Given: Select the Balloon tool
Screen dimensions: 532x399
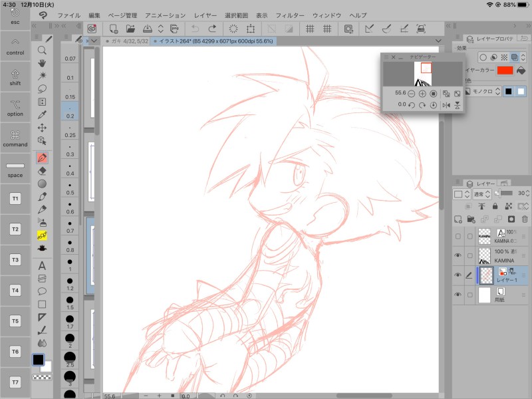Looking at the screenshot, I should (x=42, y=291).
